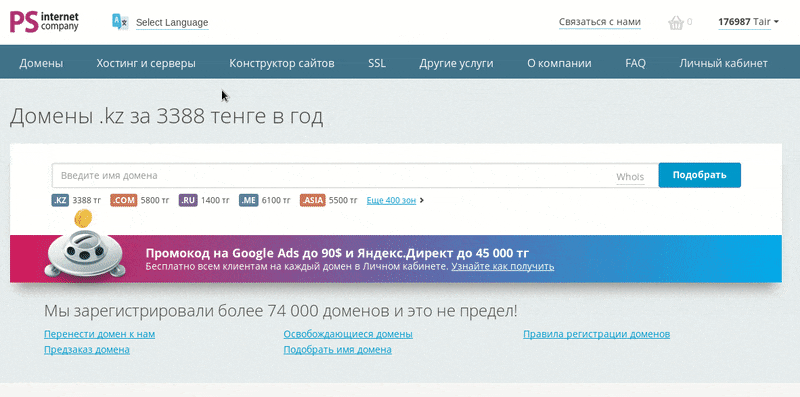Click the Промокод на Google Ads banner headline

337,253
